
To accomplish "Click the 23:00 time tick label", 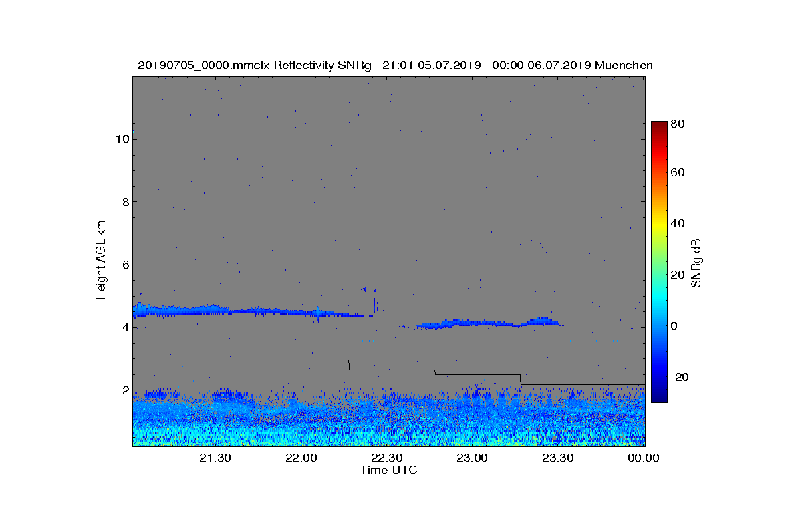I will (x=472, y=458).
